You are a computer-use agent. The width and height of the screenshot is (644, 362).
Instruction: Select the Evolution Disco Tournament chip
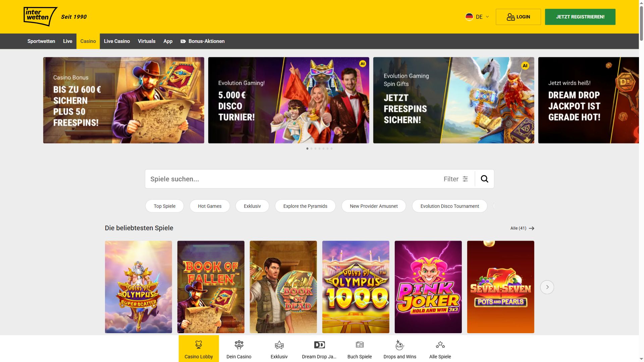[449, 206]
